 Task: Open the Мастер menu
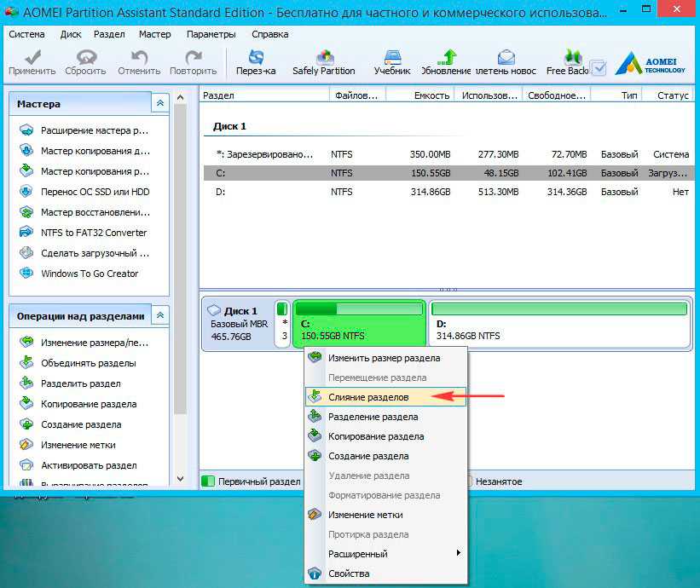point(155,34)
